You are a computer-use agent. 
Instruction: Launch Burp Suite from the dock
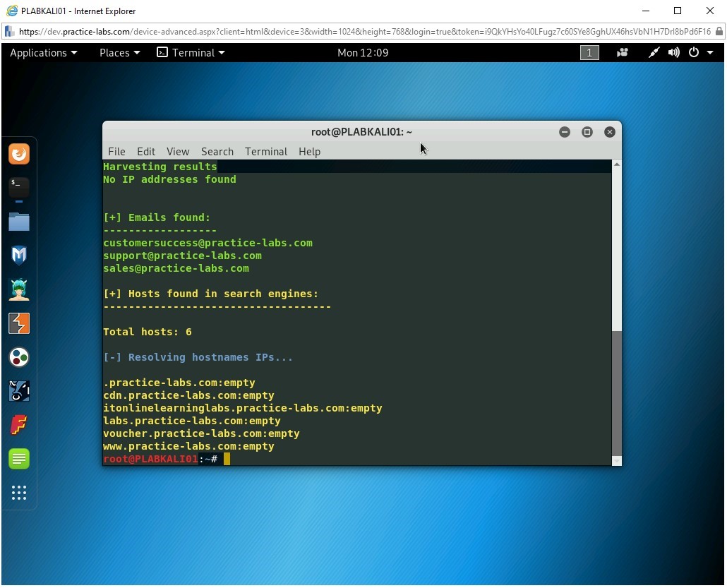pyautogui.click(x=19, y=323)
